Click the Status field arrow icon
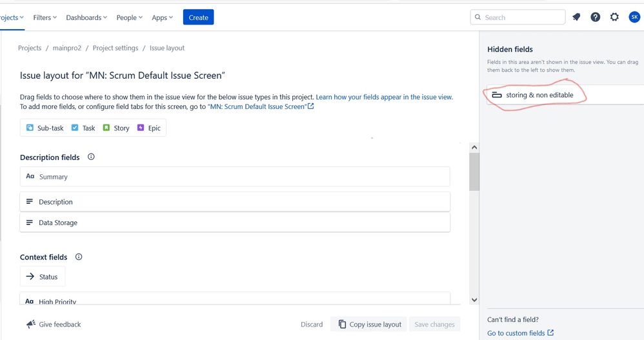The width and height of the screenshot is (644, 340). click(x=30, y=276)
